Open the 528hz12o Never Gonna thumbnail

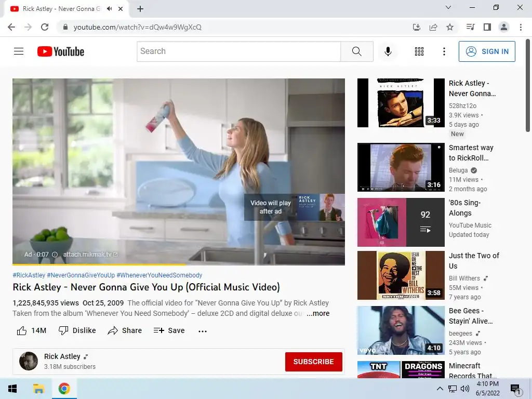(x=401, y=103)
